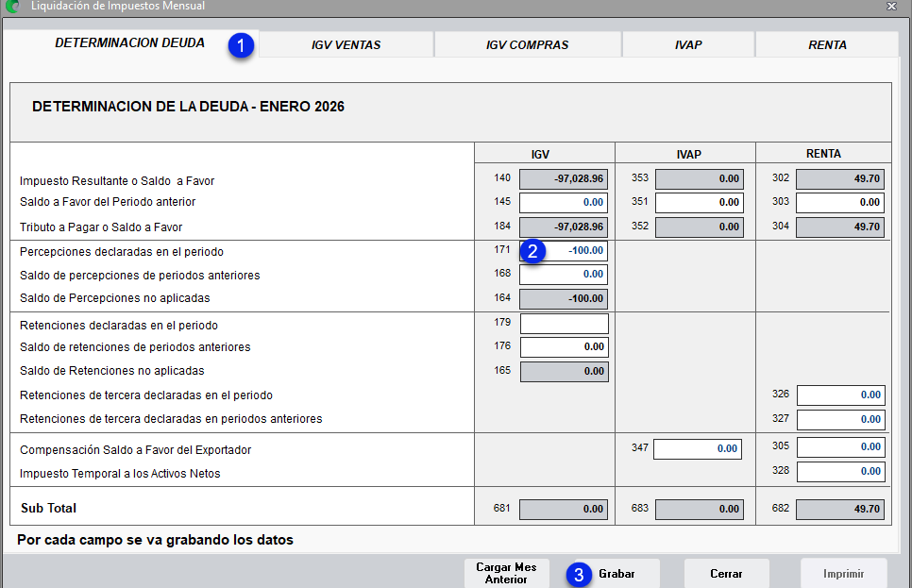Select field 304 RENTA Tributo a Pagar
Image resolution: width=912 pixels, height=588 pixels.
pyautogui.click(x=840, y=227)
